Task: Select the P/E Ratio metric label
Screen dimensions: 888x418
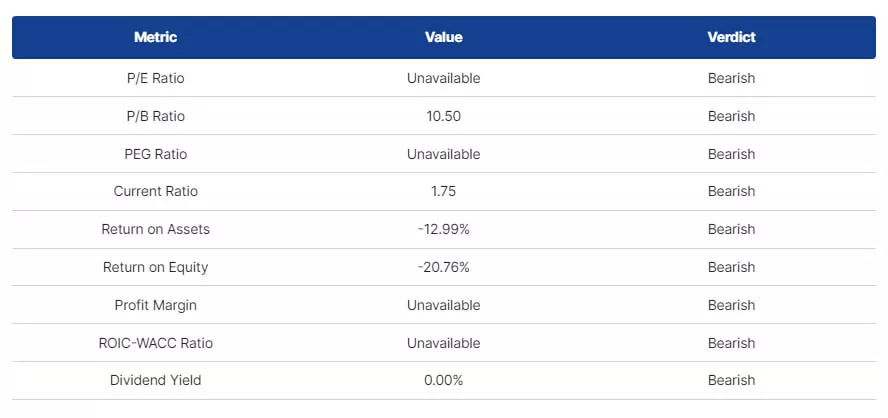Action: click(155, 78)
